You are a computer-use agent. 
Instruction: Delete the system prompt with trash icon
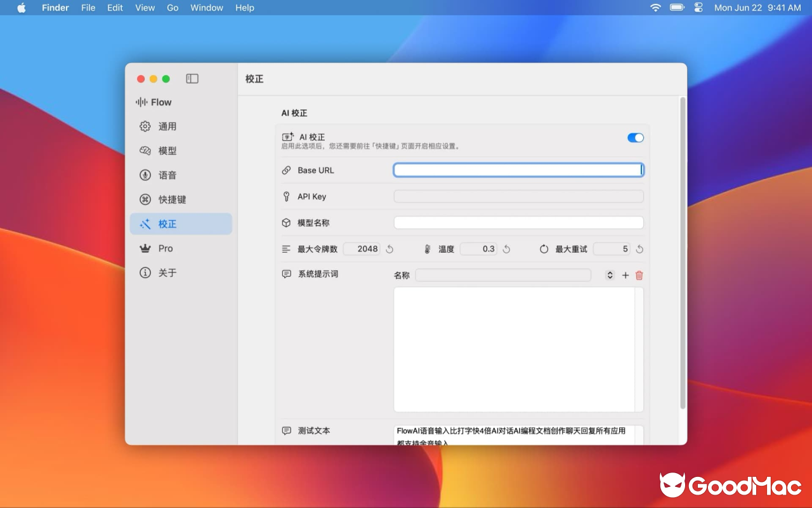pyautogui.click(x=639, y=275)
